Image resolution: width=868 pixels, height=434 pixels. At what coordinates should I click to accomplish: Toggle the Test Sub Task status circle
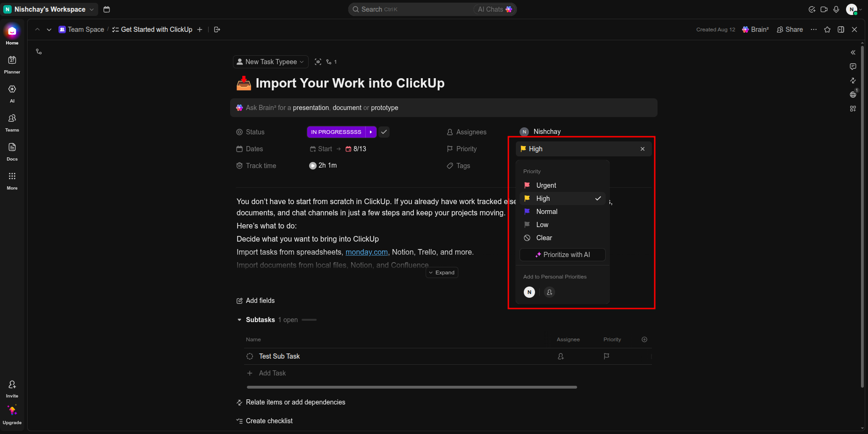click(250, 356)
